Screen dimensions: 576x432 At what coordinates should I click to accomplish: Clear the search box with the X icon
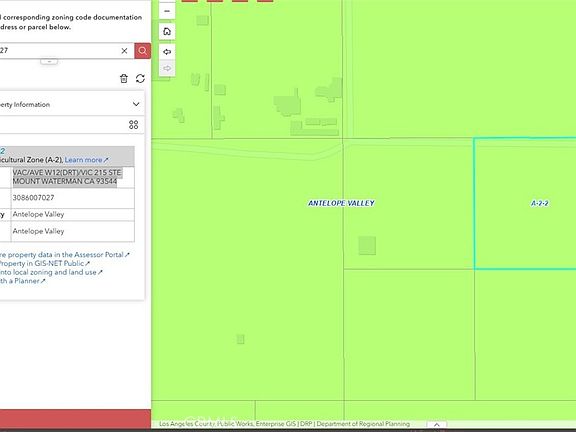point(124,51)
